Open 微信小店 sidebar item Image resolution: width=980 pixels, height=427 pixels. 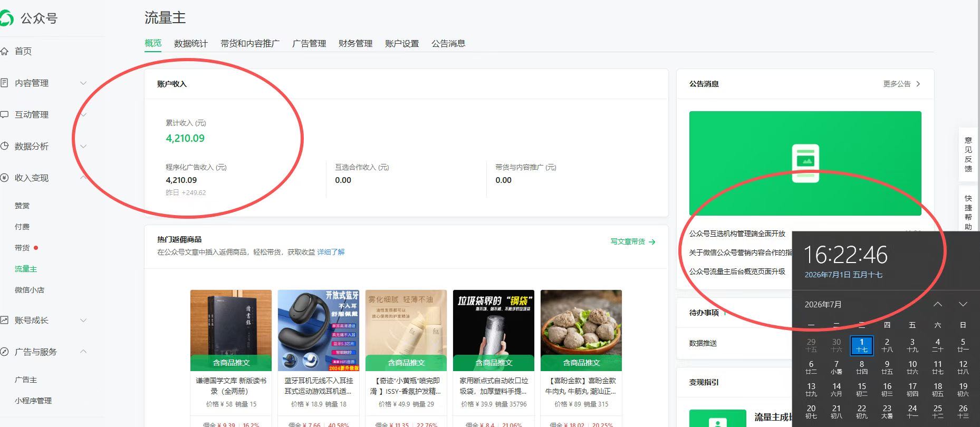pos(30,290)
